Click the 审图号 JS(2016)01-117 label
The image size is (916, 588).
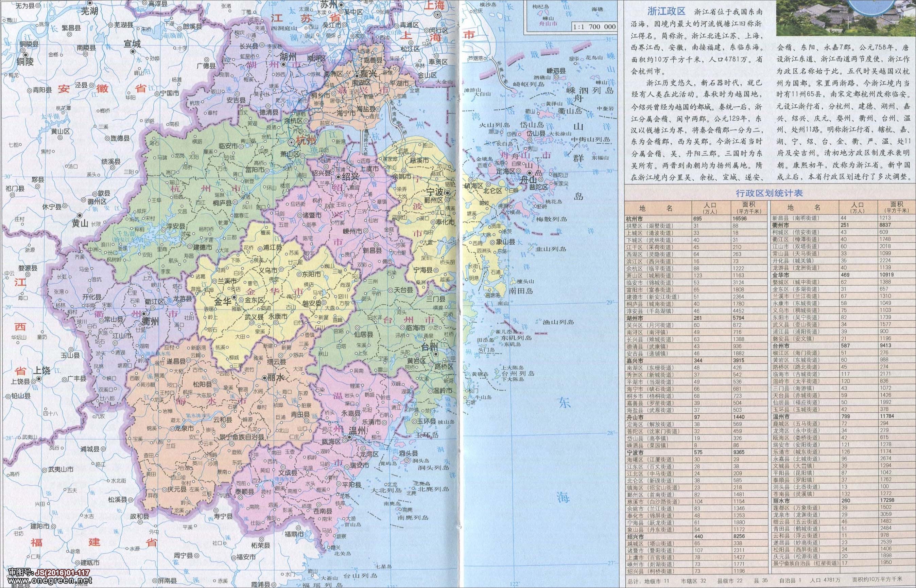[x=49, y=573]
